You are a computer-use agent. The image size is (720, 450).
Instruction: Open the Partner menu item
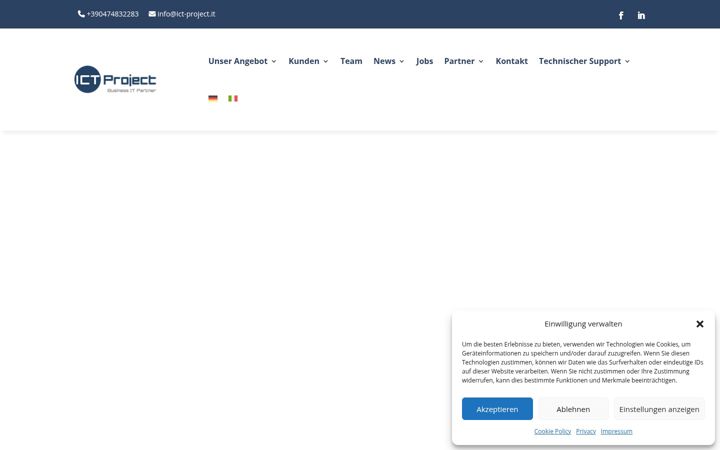click(459, 61)
